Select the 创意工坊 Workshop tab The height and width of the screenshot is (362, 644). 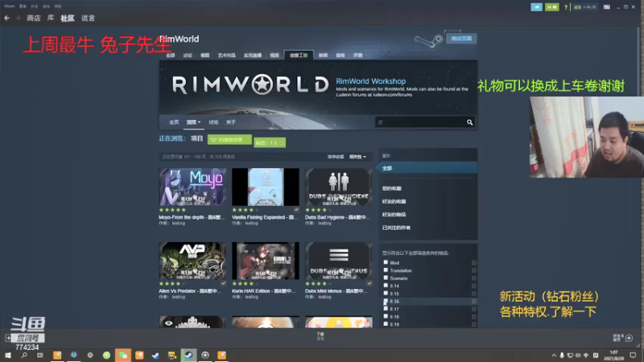point(299,55)
